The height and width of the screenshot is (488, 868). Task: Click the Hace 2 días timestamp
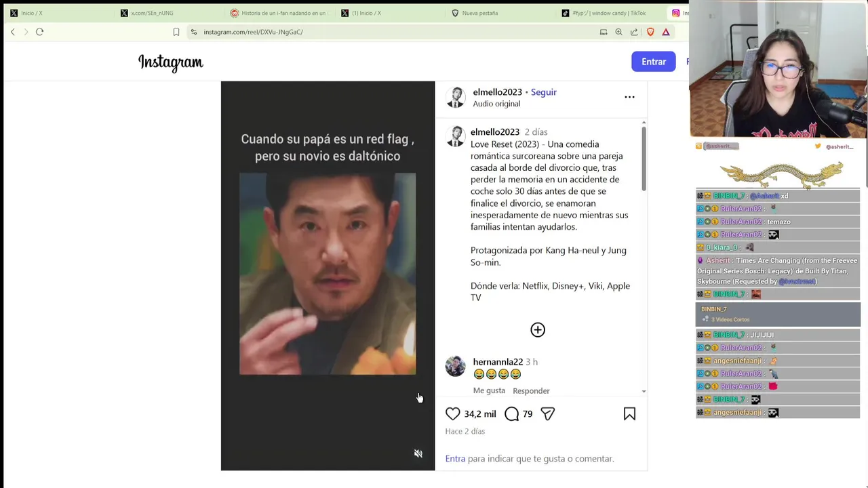(x=465, y=431)
